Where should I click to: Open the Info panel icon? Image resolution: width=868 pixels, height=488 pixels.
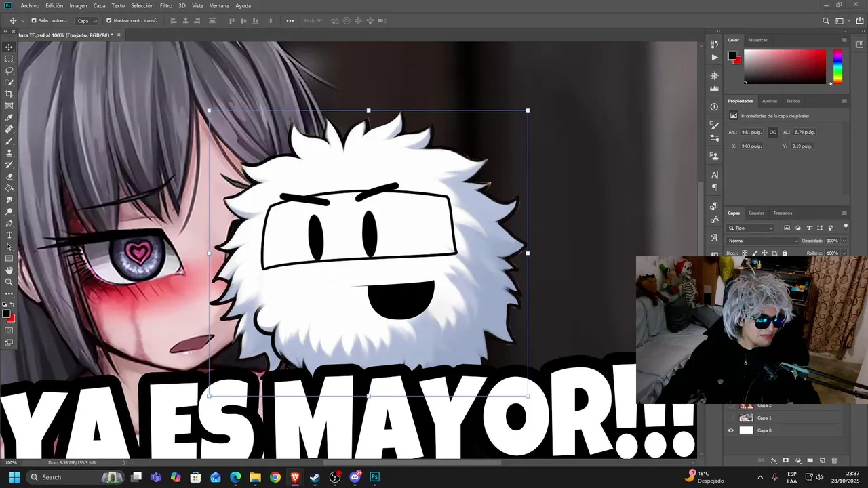(x=714, y=107)
